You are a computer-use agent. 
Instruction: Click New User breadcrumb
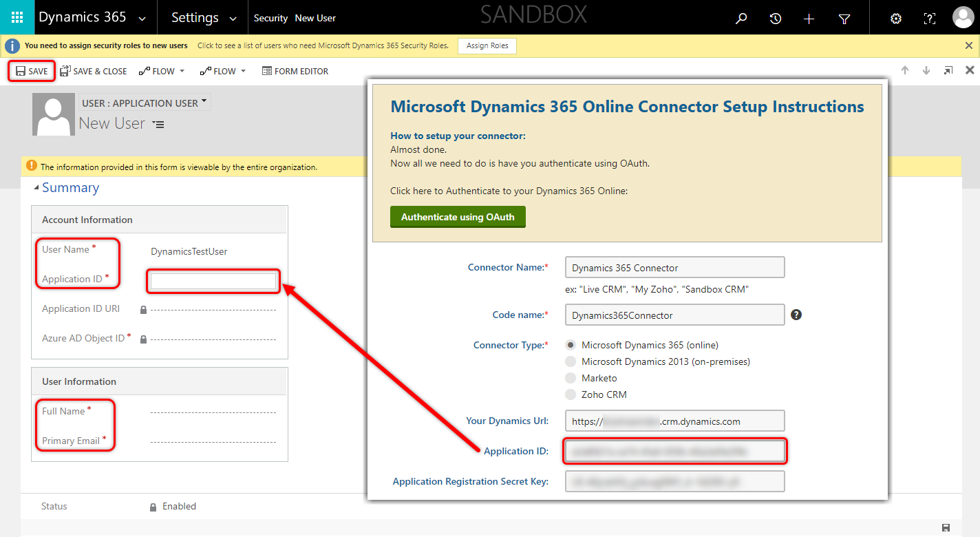(x=315, y=19)
